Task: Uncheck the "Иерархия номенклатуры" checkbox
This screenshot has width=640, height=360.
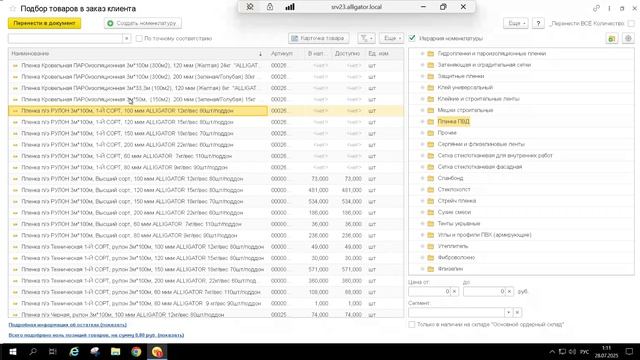Action: [412, 38]
